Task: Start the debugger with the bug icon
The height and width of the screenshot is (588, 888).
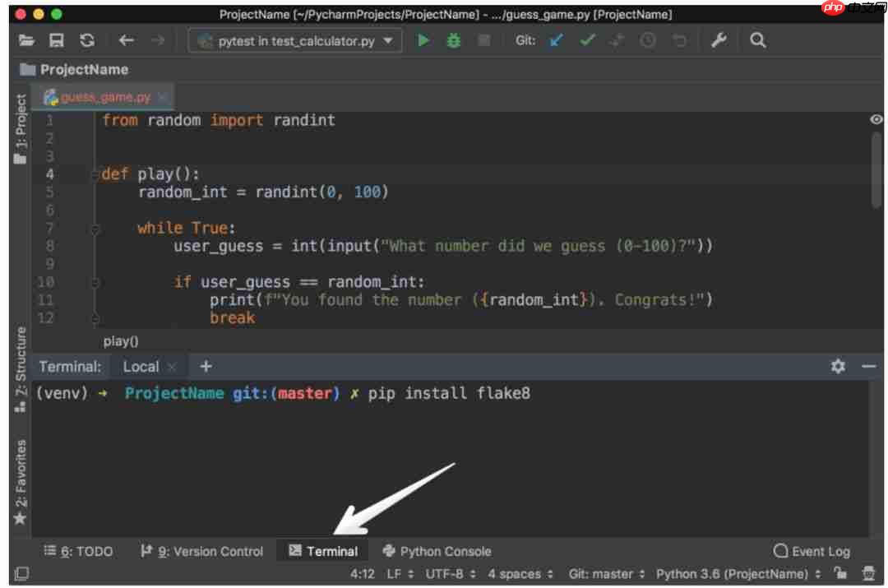Action: pos(452,39)
